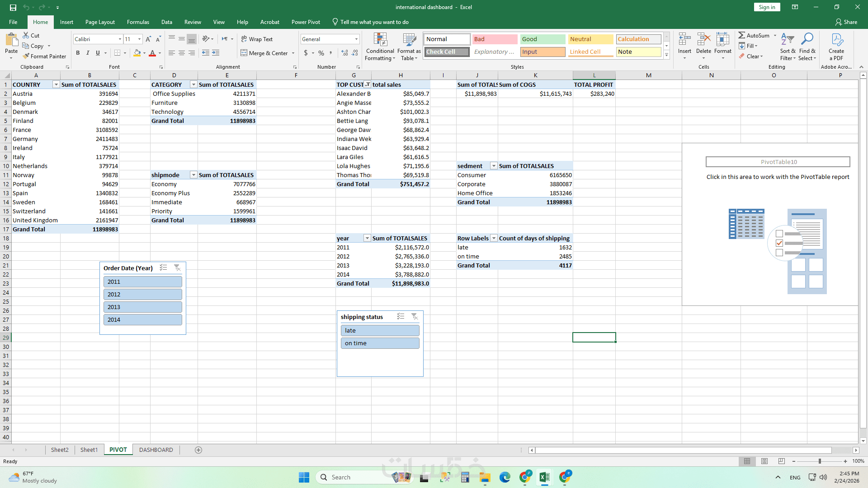Screen dimensions: 868x488
Task: Clear filter on shipping status slicer
Action: pos(414,317)
